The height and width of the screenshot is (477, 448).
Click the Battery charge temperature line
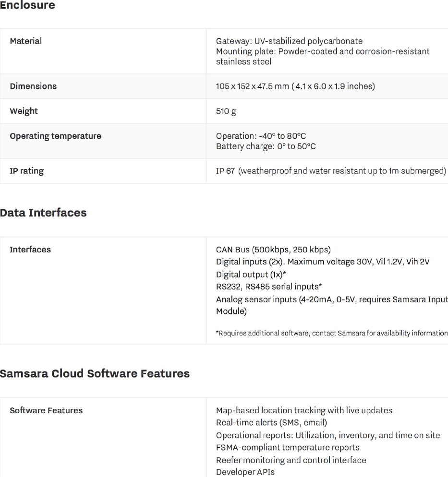266,146
